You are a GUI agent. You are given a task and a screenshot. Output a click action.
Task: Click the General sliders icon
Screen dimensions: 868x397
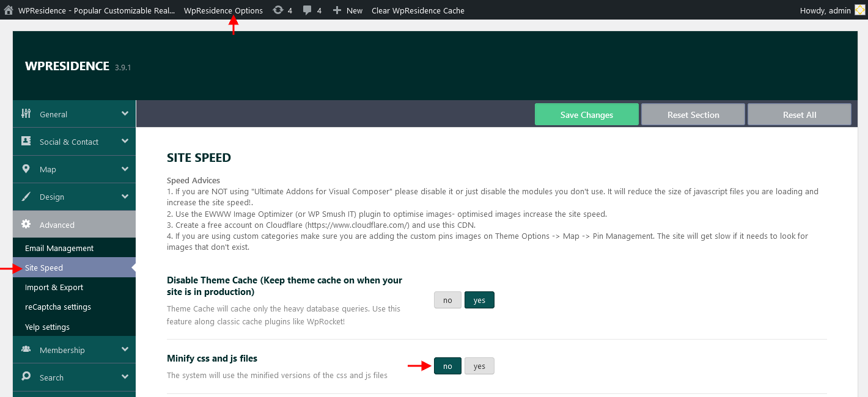(26, 114)
